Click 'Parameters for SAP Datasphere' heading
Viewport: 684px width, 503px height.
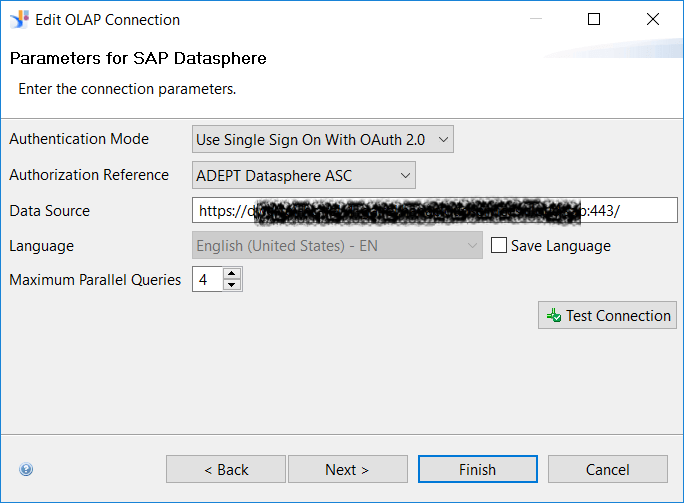[x=138, y=58]
